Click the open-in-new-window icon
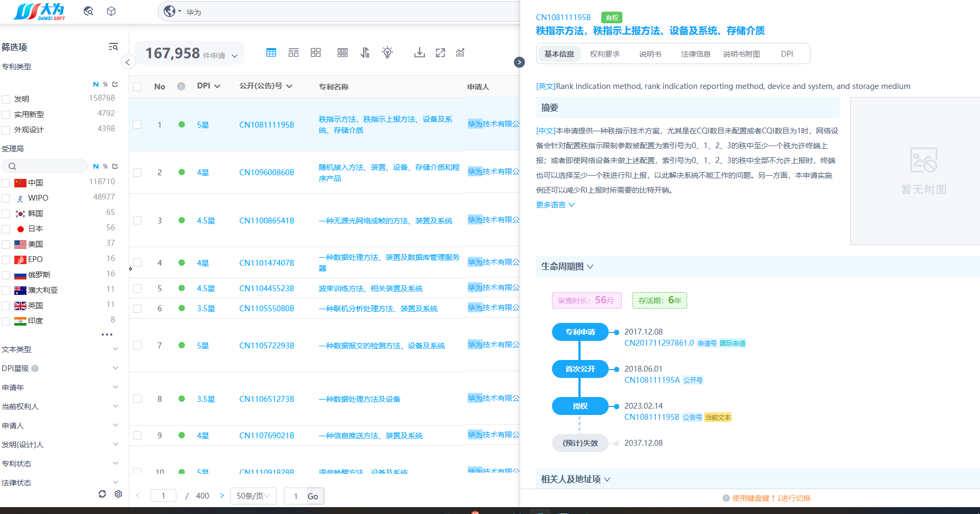Screen dimensions: 980x514 click(x=440, y=52)
